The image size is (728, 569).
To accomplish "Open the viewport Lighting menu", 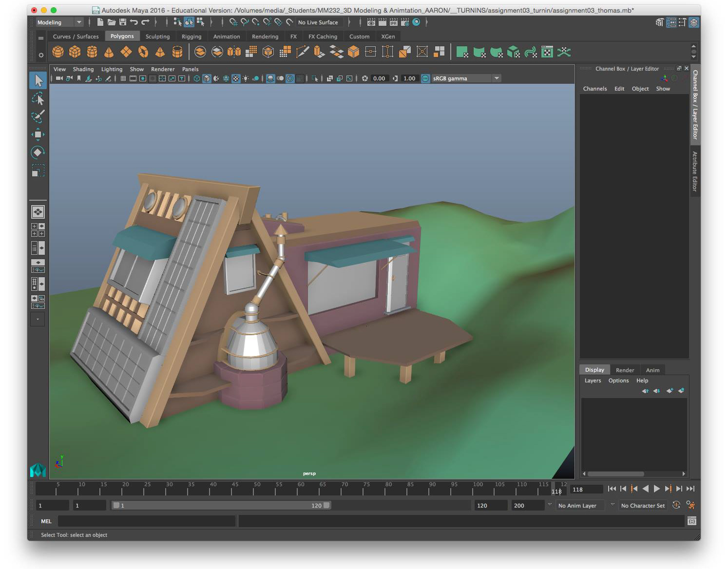I will tap(112, 69).
